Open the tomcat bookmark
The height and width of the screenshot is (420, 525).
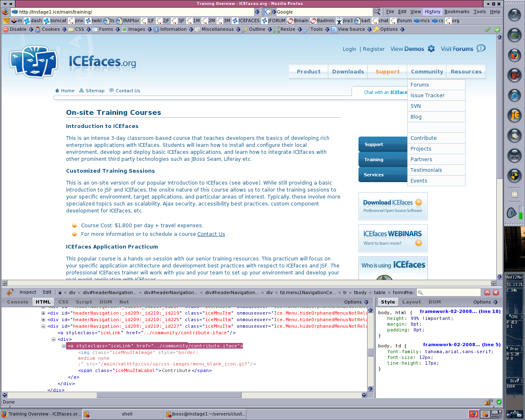click(55, 21)
